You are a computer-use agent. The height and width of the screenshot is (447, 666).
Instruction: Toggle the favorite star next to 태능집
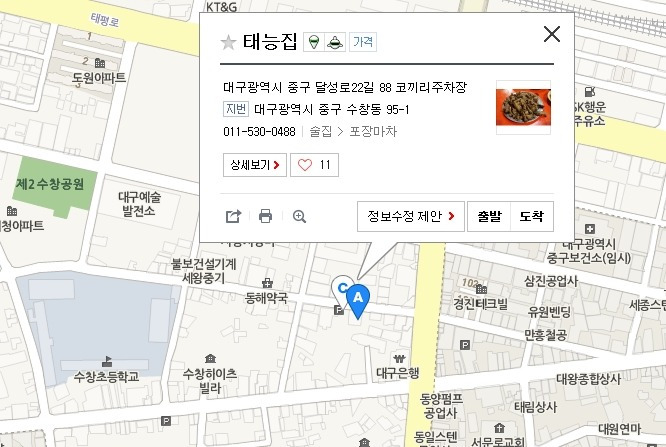coord(229,42)
